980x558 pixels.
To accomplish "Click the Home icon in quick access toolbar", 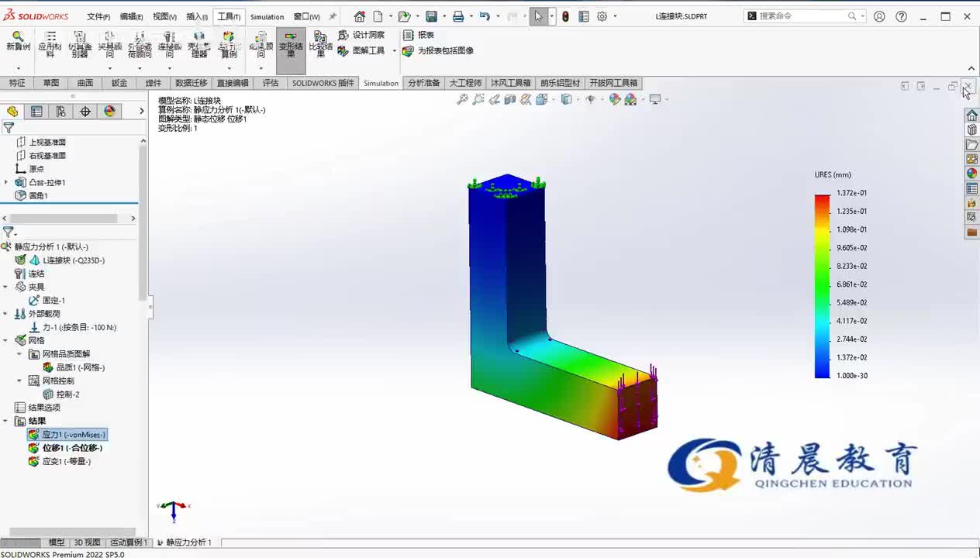I will point(360,16).
